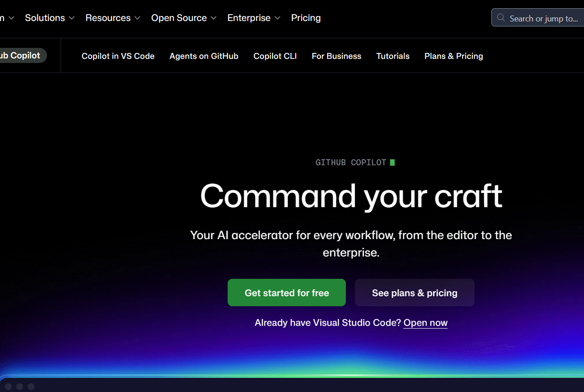Click the Open now link
The height and width of the screenshot is (392, 584).
pyautogui.click(x=425, y=323)
